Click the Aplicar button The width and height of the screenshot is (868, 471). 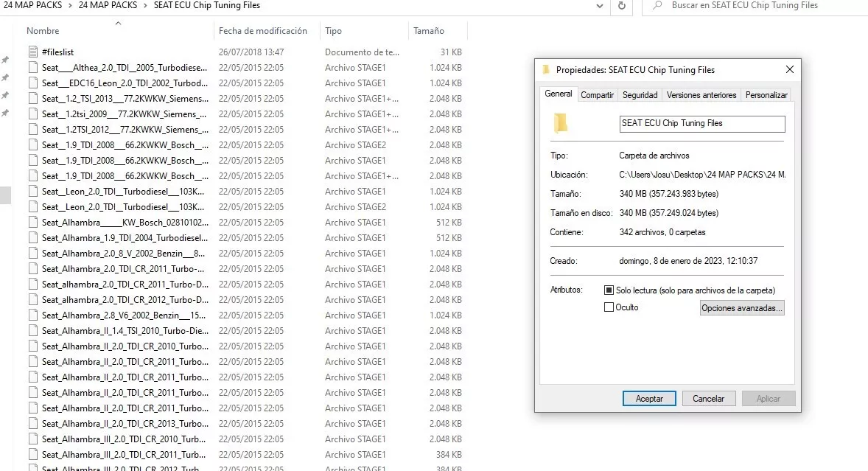769,399
